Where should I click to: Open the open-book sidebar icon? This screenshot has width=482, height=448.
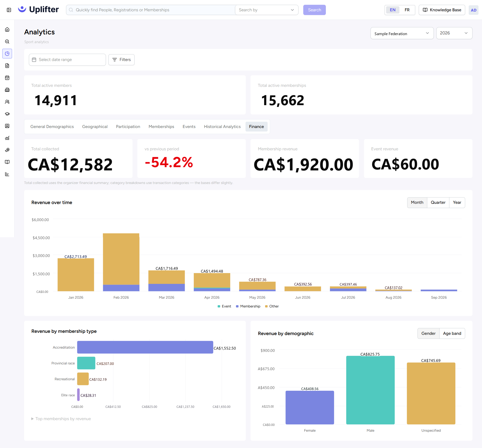(7, 162)
